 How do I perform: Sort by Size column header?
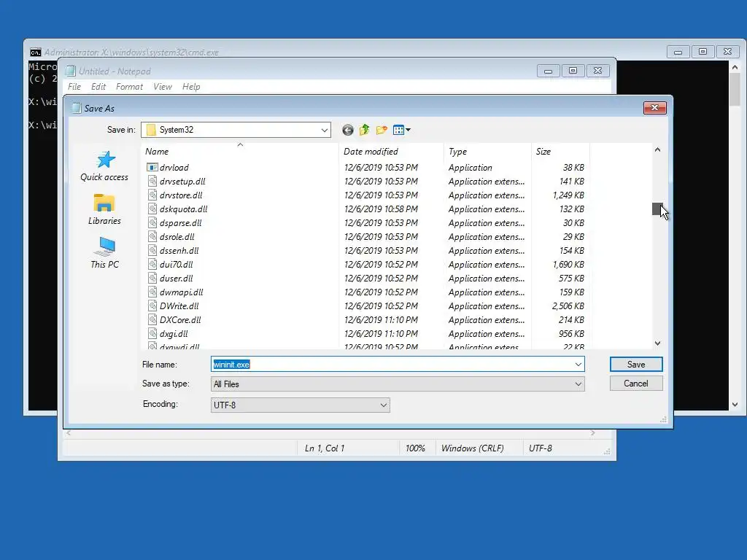click(560, 152)
